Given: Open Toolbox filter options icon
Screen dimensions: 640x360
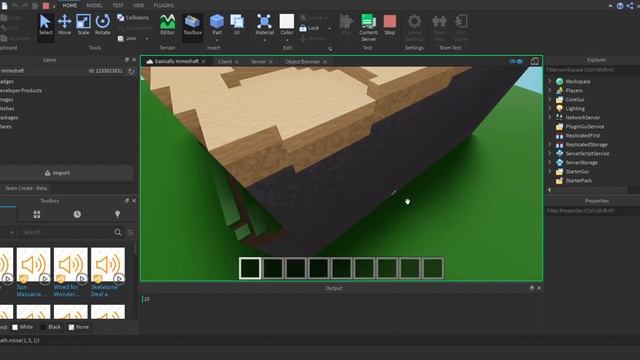Looking at the screenshot, I should pyautogui.click(x=131, y=232).
